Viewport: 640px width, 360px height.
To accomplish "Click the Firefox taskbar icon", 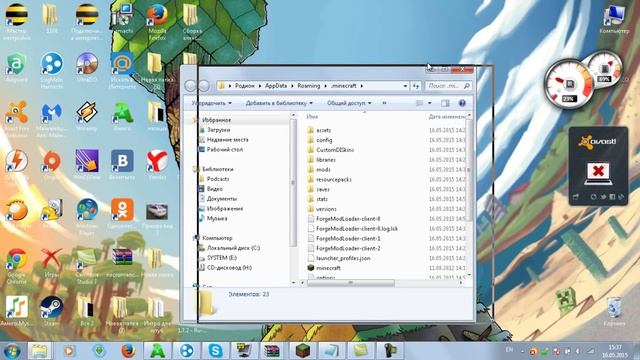I will (x=128, y=351).
